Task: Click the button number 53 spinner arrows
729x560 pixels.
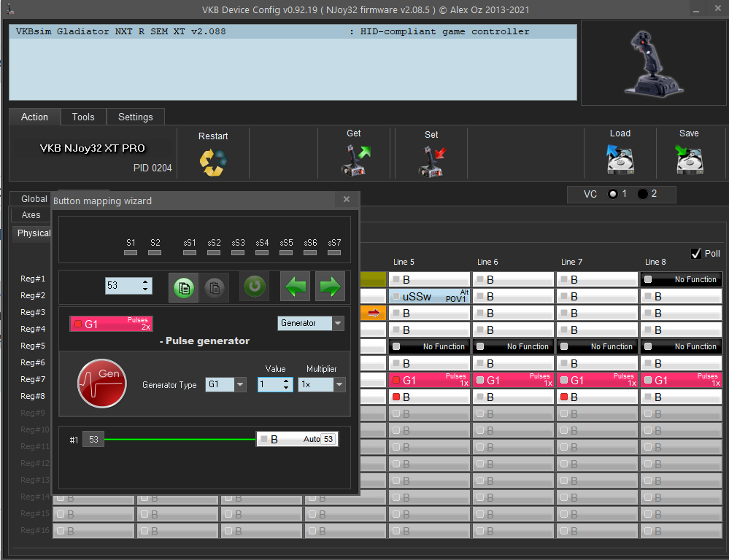Action: coord(145,285)
